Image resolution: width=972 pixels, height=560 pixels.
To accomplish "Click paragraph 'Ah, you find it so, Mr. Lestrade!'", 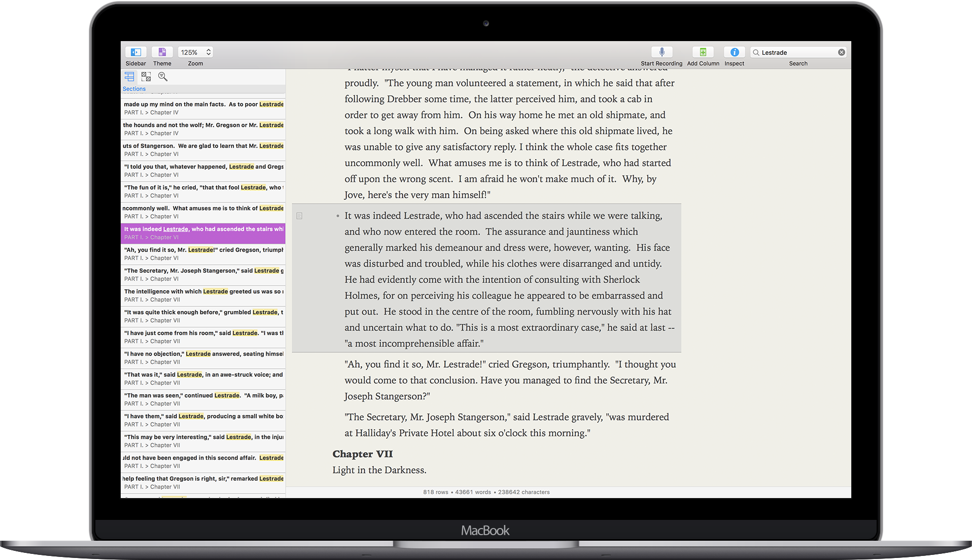I will tap(510, 380).
